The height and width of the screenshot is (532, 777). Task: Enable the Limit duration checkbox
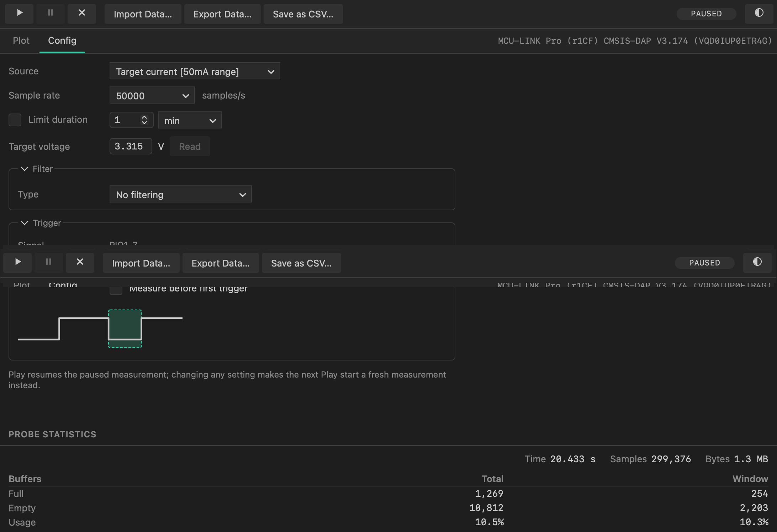15,120
